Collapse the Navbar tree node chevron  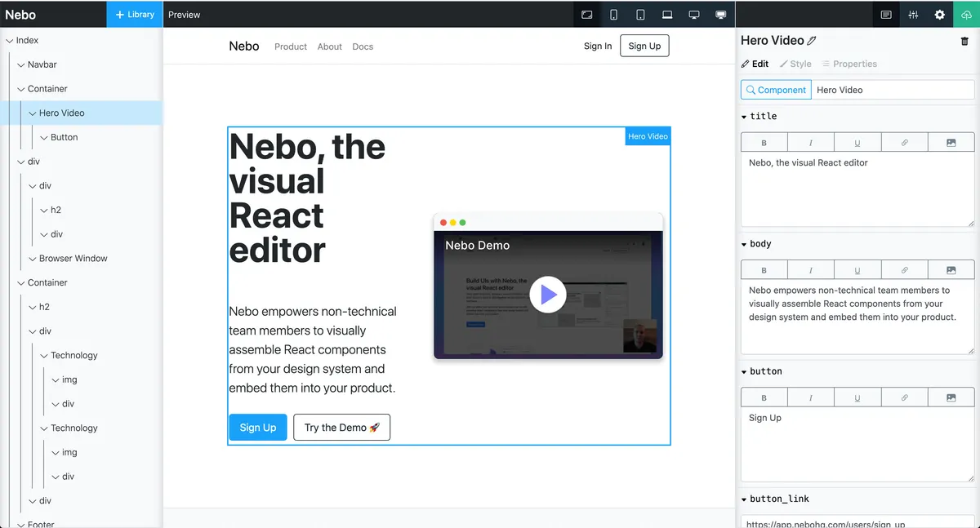20,64
